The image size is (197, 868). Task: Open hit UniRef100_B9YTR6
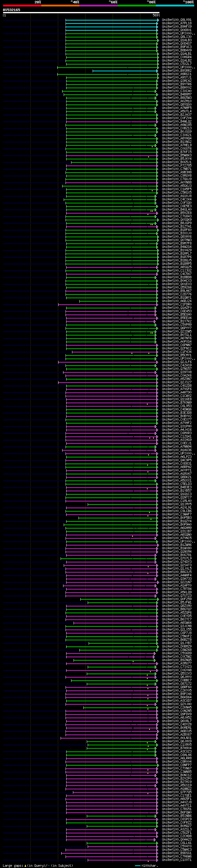[176, 84]
